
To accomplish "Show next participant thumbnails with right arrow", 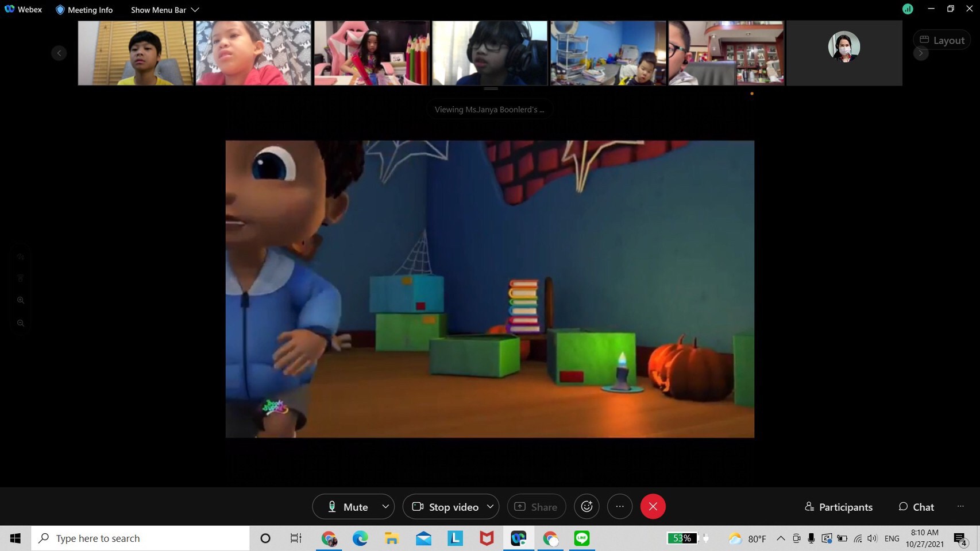I will [921, 53].
